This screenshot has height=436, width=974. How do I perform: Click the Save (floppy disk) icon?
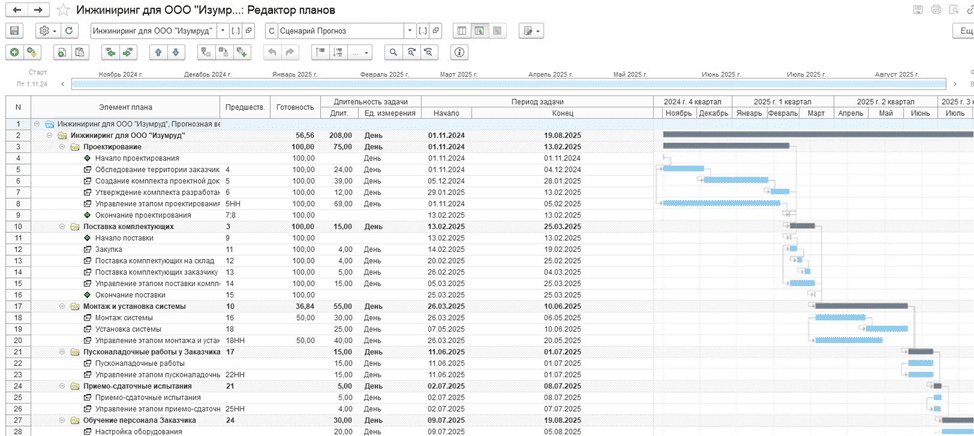[x=14, y=31]
